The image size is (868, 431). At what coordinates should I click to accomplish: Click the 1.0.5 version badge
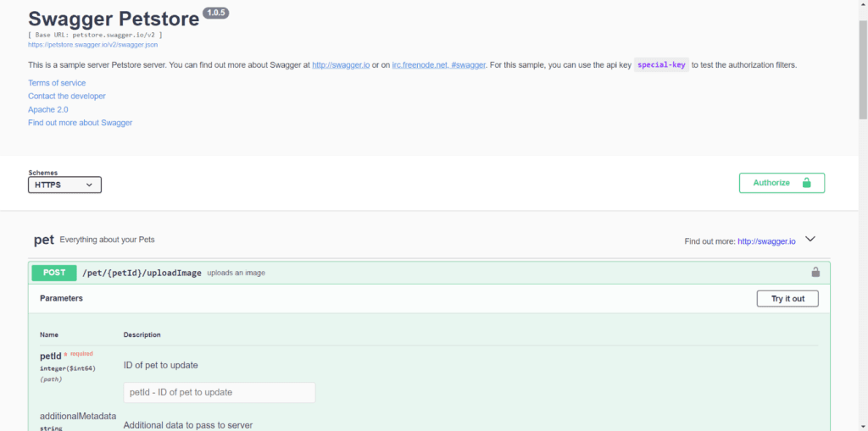[215, 14]
